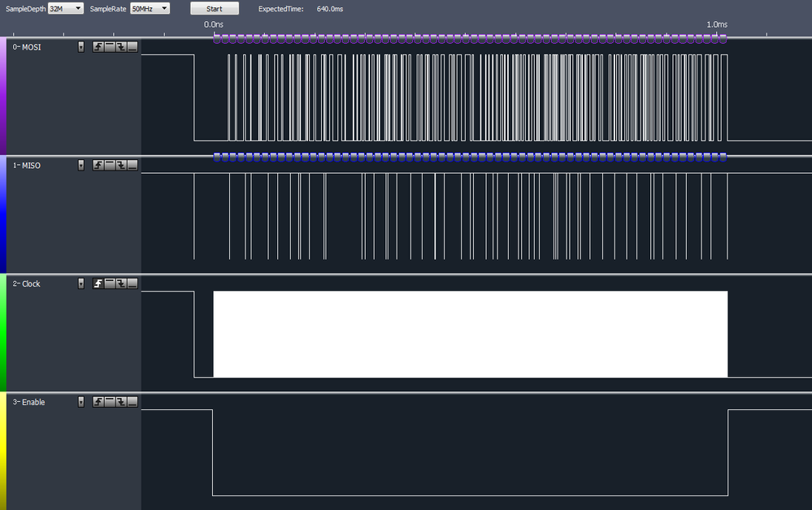Screen dimensions: 812x510
Task: Open the Enable channel options dropdown
Action: (x=80, y=401)
